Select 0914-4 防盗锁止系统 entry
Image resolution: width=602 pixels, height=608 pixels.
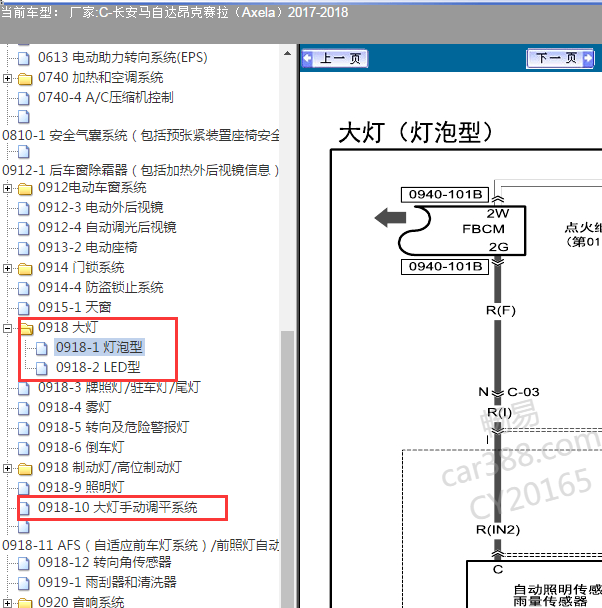[100, 287]
